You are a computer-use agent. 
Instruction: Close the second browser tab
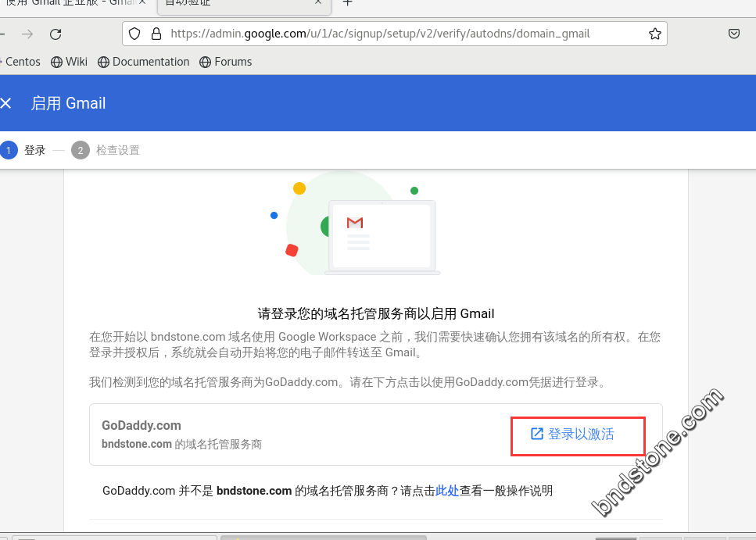[318, 2]
